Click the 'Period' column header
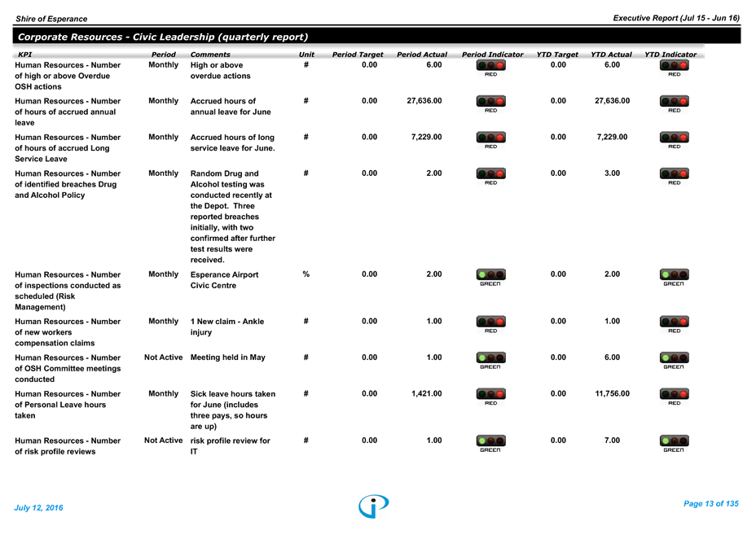 click(164, 55)
